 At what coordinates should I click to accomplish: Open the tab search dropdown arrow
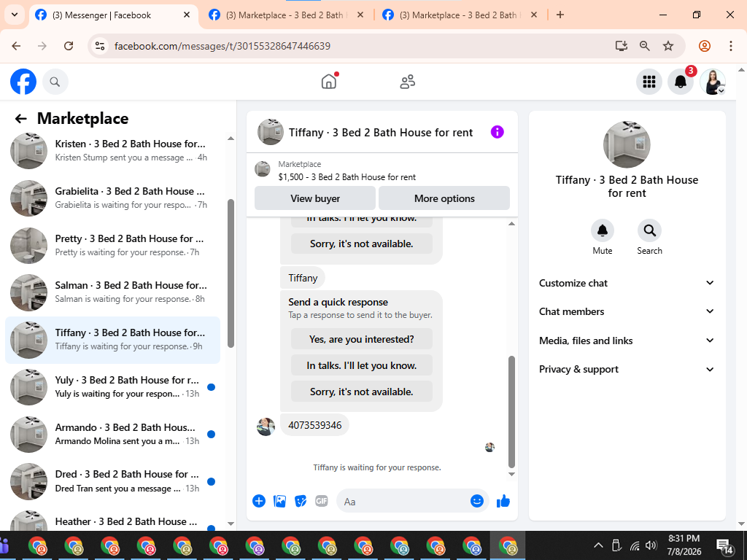pyautogui.click(x=15, y=15)
